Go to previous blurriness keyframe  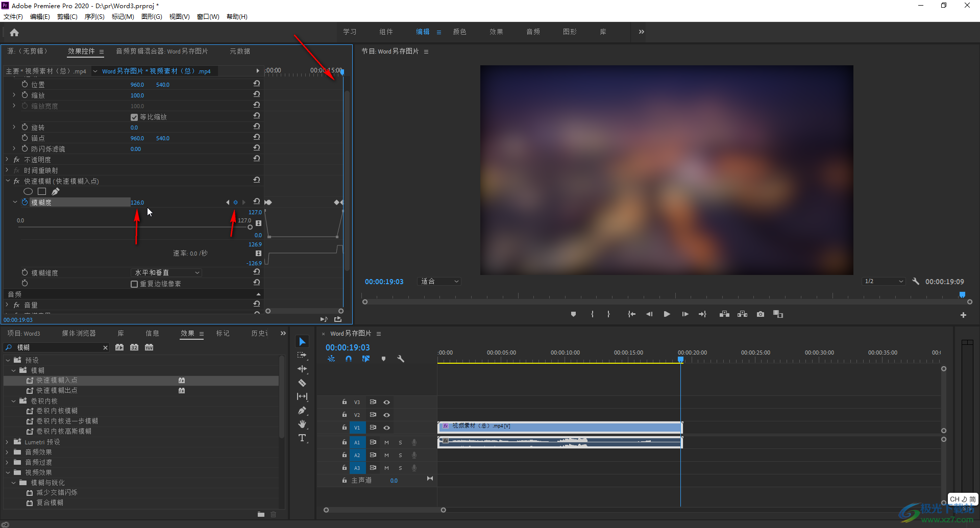(x=228, y=203)
